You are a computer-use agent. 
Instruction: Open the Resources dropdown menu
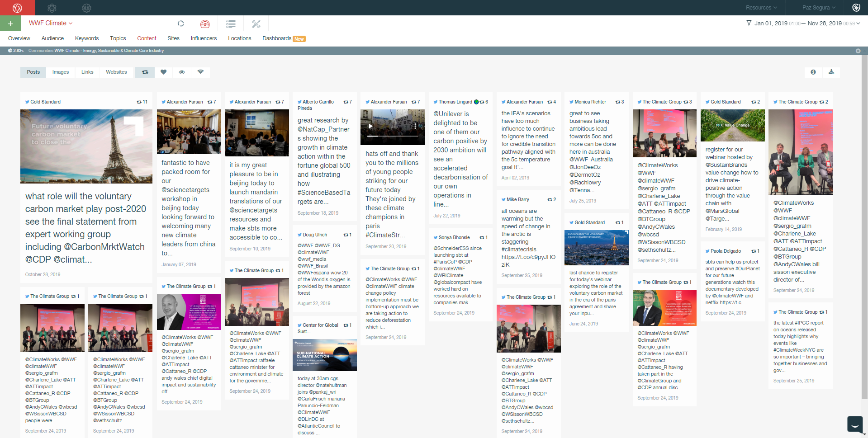click(x=761, y=8)
